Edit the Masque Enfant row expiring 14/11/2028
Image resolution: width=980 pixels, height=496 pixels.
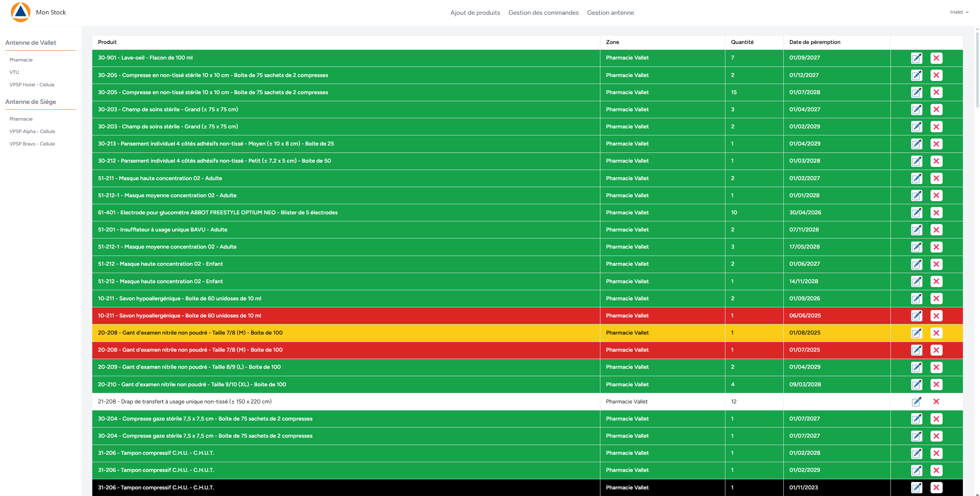(x=917, y=281)
